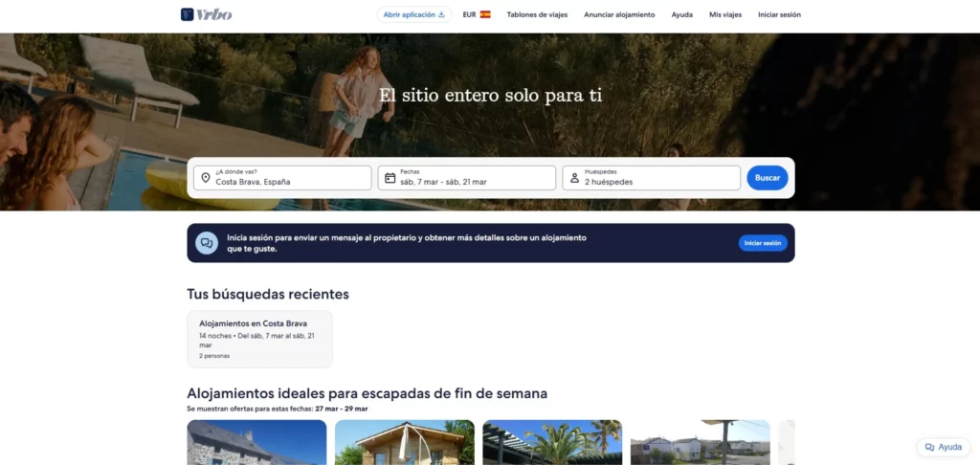The height and width of the screenshot is (465, 980).
Task: Click the person icon in Huéspedes field
Action: [574, 178]
